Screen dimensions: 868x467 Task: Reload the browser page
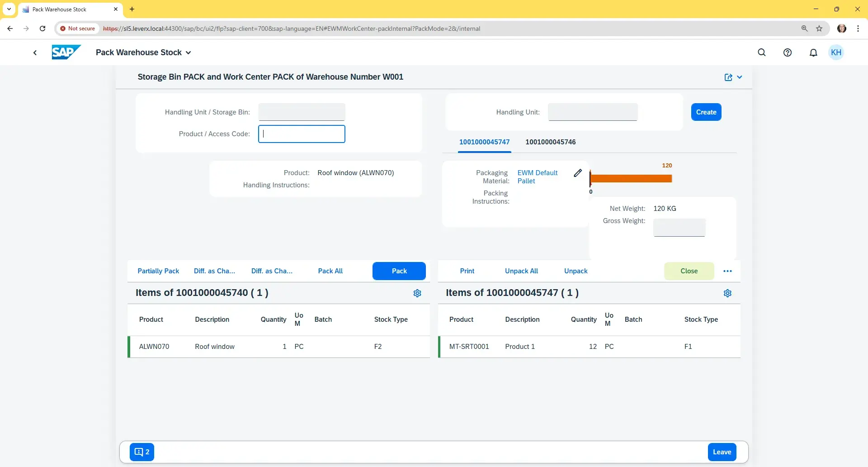click(x=42, y=29)
